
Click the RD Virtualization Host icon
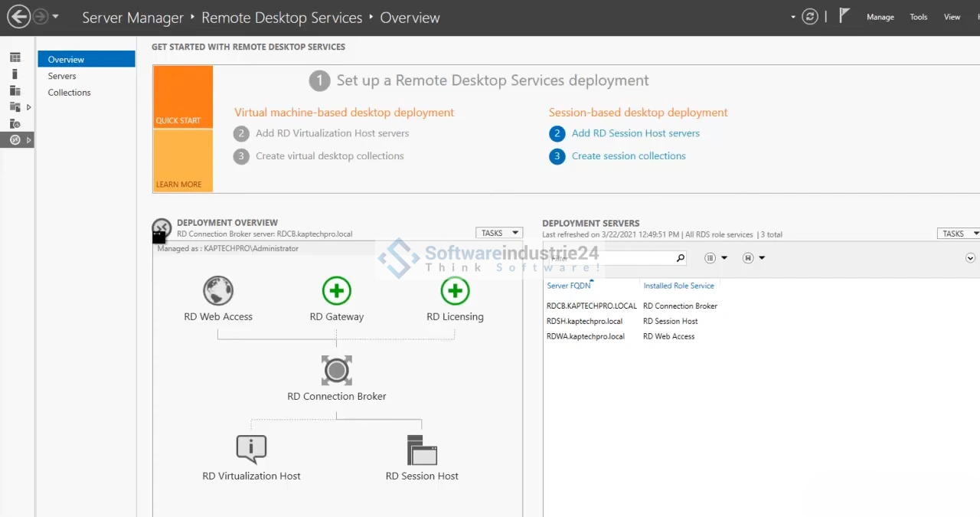pos(251,450)
